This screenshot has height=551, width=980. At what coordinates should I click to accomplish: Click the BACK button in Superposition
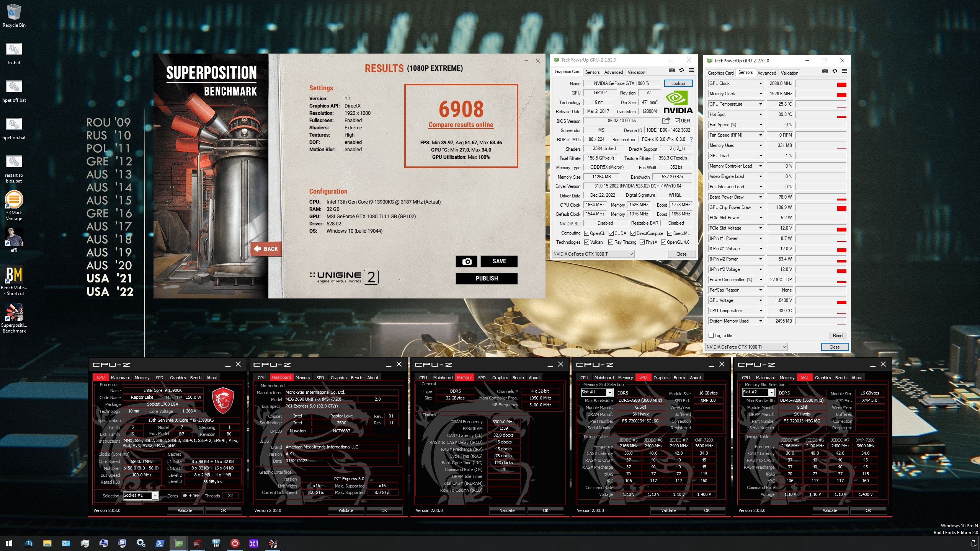click(x=266, y=249)
